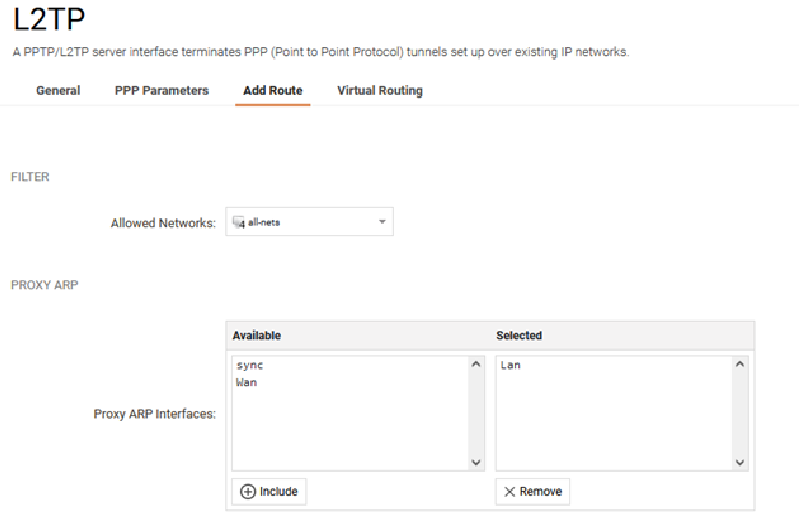
Task: Click the Selected list scroll-up arrow
Action: 740,364
